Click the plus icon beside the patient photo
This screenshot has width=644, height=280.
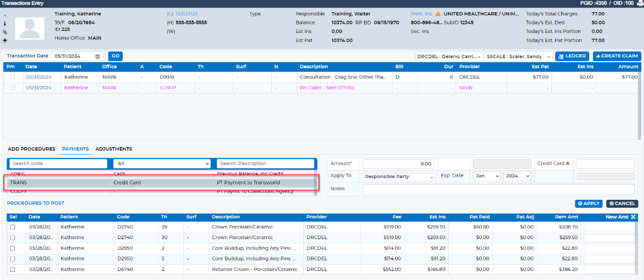[5, 40]
